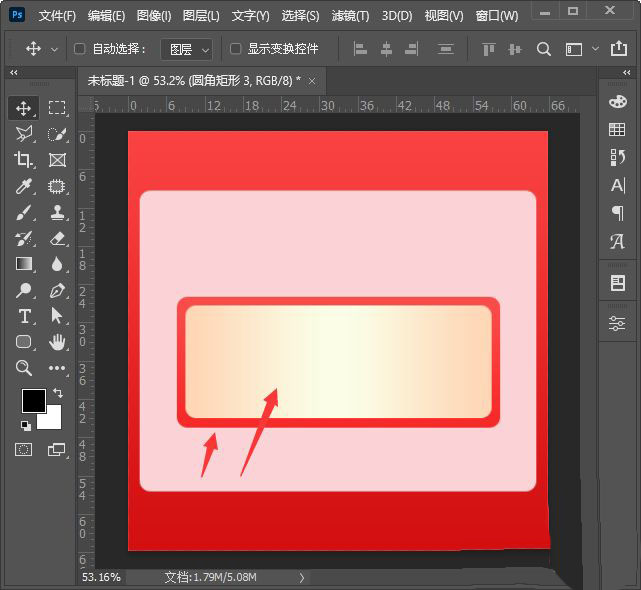Select the Eyedropper tool
The height and width of the screenshot is (590, 641).
[23, 186]
